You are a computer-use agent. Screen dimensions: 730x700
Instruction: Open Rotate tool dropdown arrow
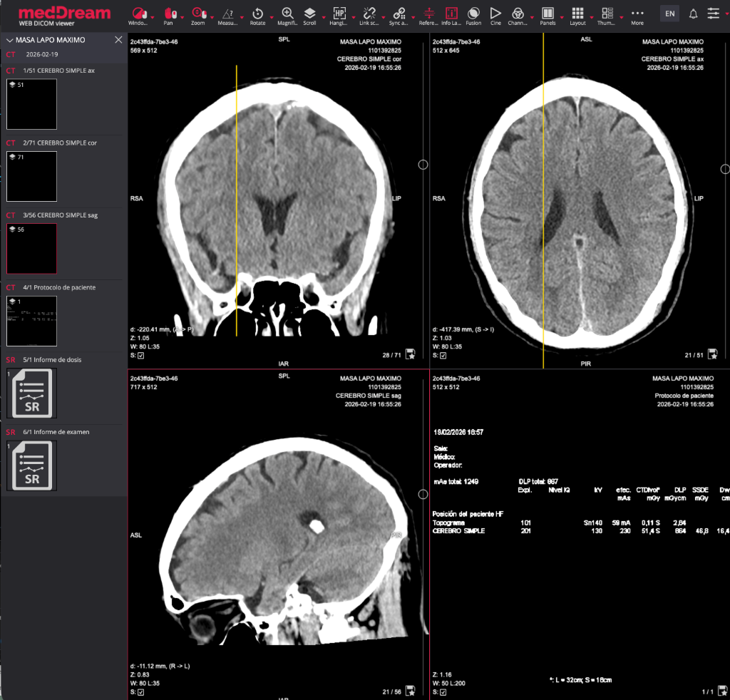[x=272, y=18]
